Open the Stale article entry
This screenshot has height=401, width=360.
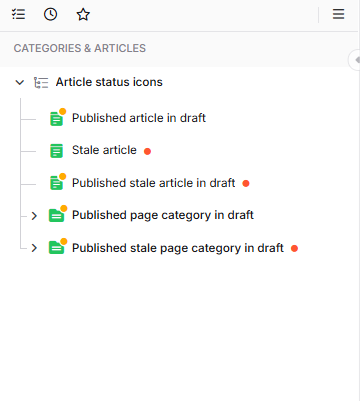coord(104,150)
